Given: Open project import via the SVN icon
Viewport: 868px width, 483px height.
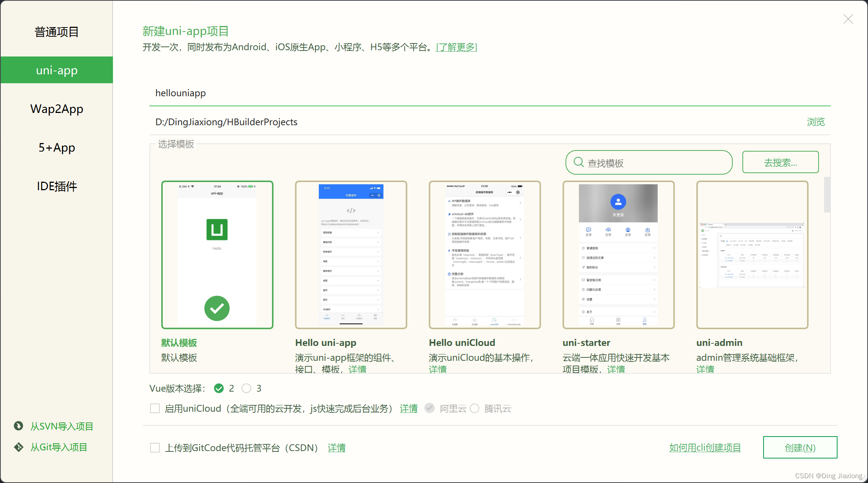Looking at the screenshot, I should tap(18, 426).
